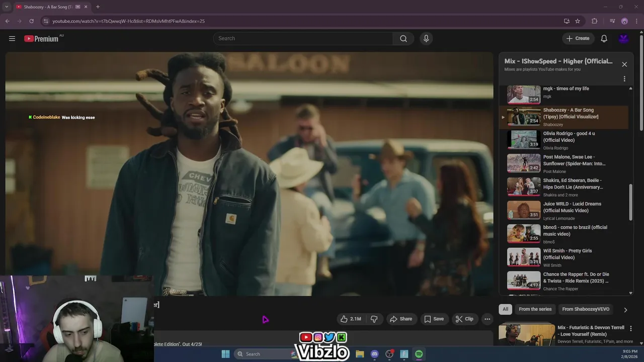Select the All chip

[x=505, y=309]
